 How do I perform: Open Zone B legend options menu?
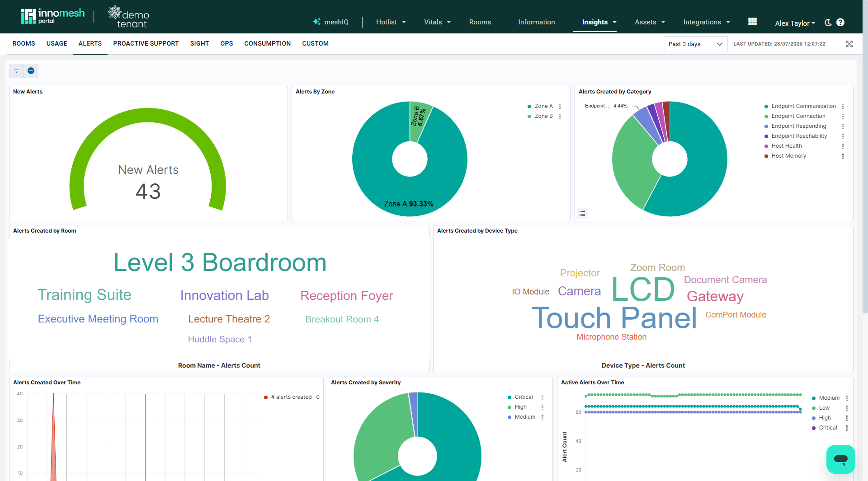560,117
